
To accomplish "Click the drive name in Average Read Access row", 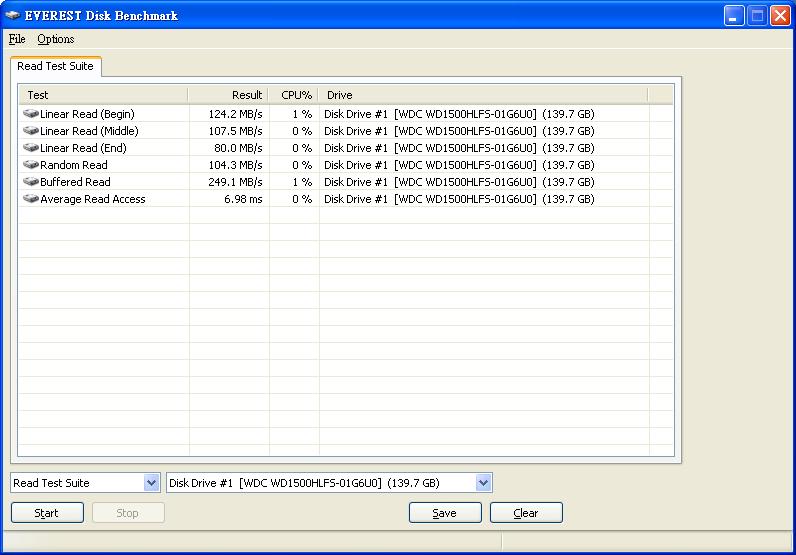I will pos(459,199).
